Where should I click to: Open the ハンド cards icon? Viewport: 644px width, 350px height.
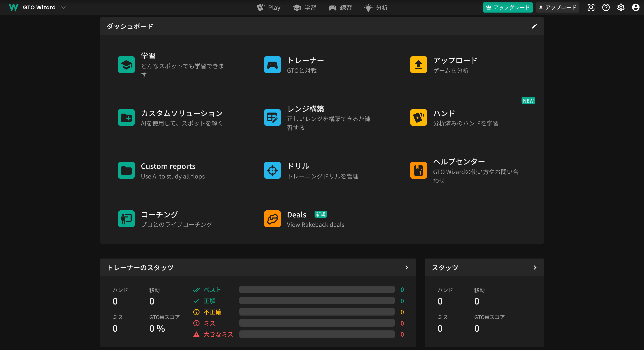click(418, 117)
